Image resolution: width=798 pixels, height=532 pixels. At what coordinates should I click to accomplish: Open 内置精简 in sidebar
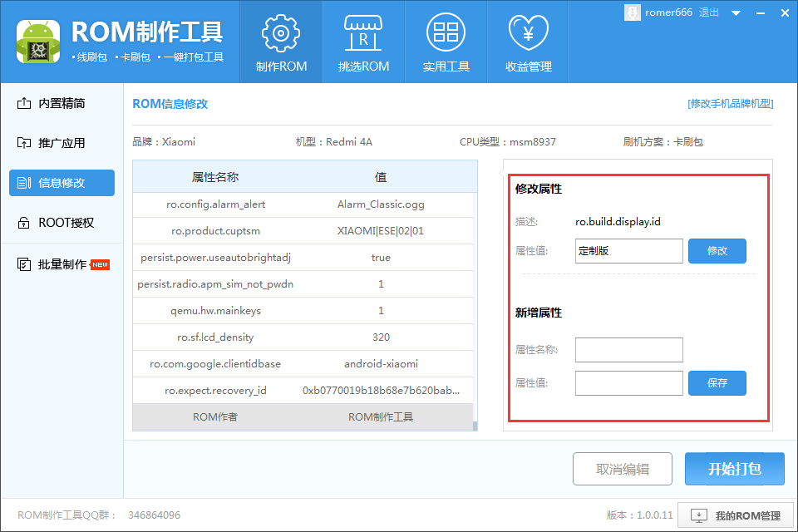click(x=62, y=104)
